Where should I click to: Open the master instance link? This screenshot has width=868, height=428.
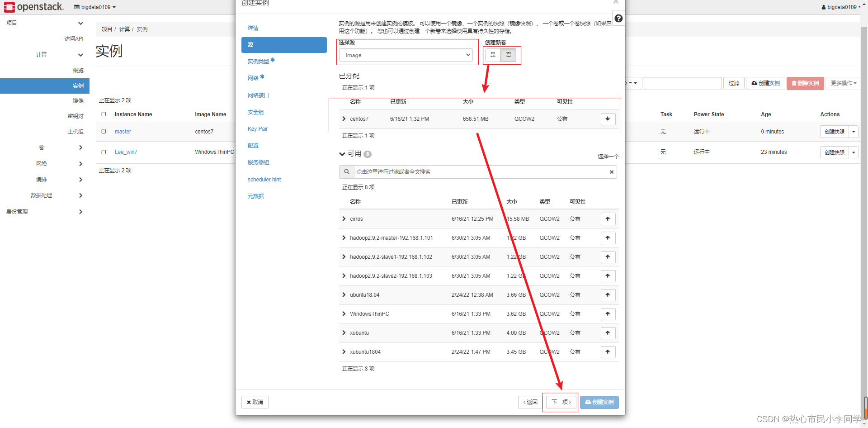123,132
